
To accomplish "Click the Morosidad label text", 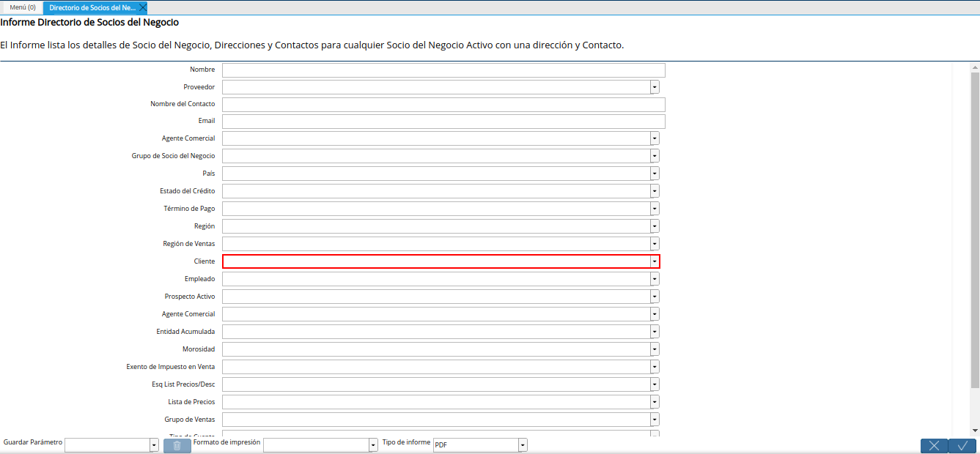I will [x=199, y=349].
